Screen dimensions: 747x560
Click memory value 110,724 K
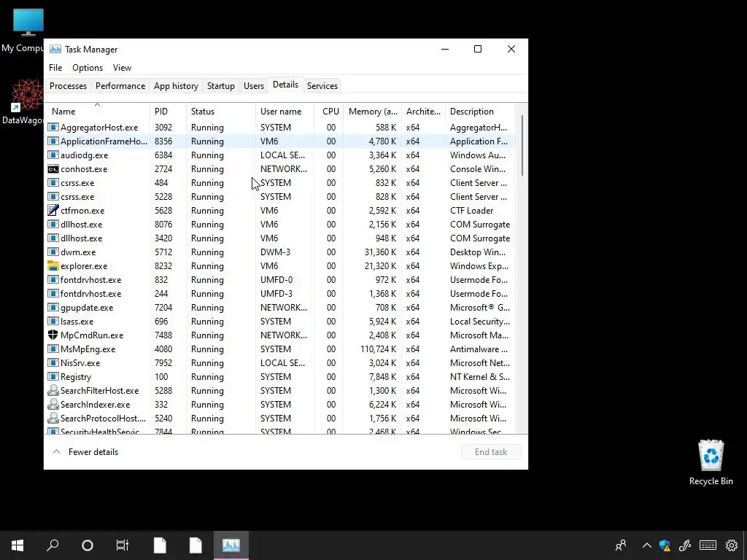(379, 349)
